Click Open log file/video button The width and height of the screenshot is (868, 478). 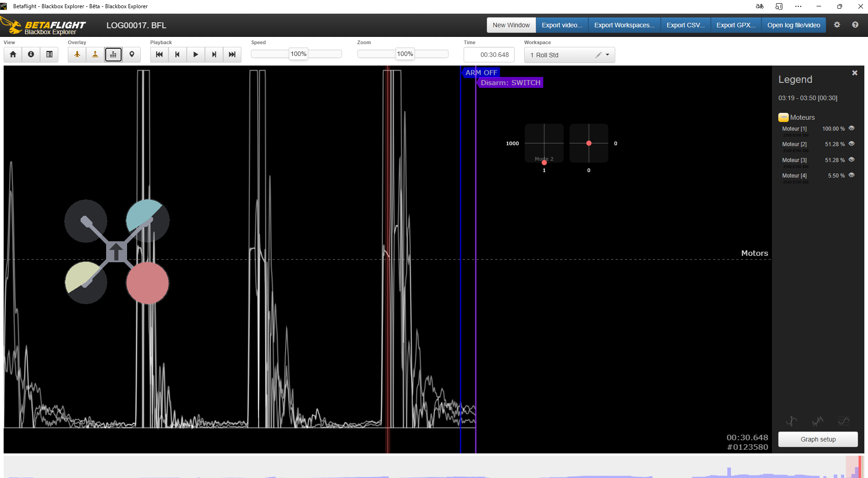(x=793, y=25)
